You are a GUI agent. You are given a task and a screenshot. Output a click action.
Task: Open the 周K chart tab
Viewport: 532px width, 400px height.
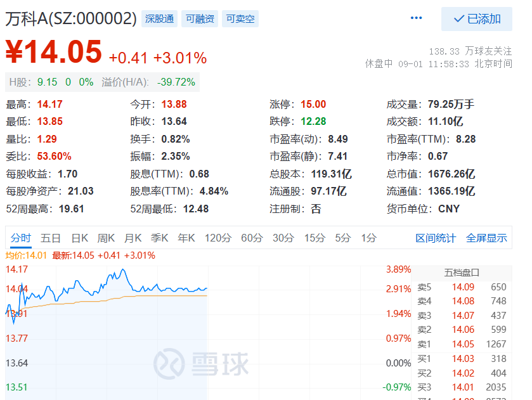[x=106, y=238]
